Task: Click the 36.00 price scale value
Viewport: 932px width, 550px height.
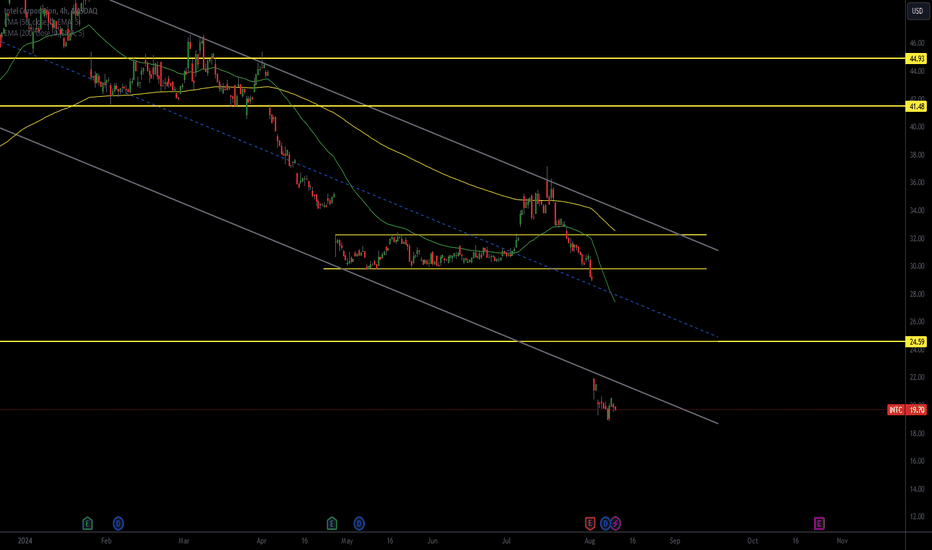Action: [917, 183]
